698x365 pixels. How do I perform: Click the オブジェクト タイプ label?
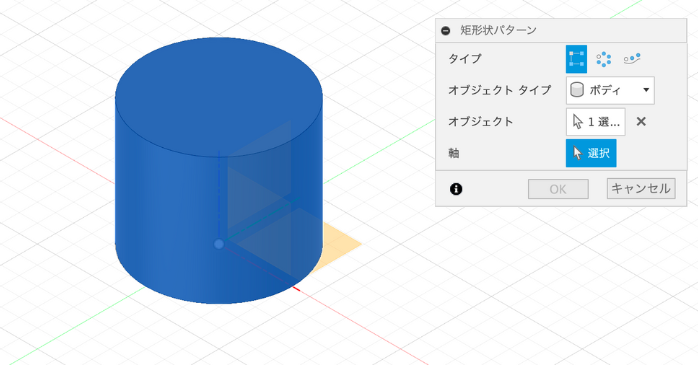point(500,90)
